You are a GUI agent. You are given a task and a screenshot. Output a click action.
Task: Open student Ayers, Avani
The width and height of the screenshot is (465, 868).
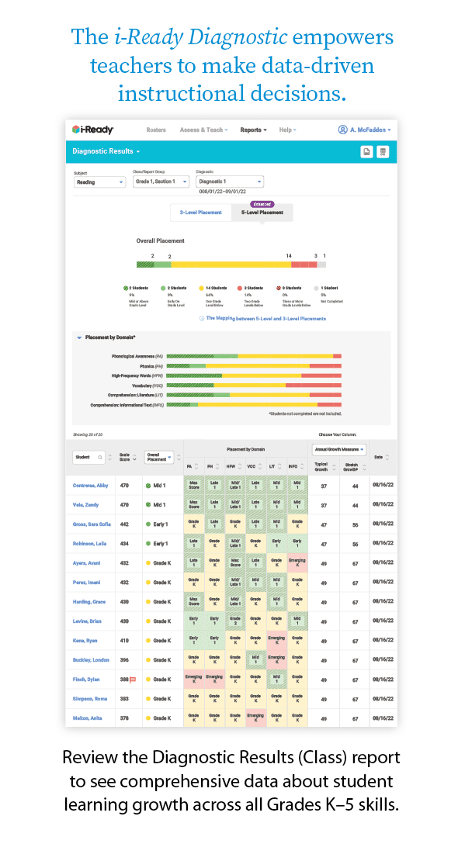coord(86,563)
